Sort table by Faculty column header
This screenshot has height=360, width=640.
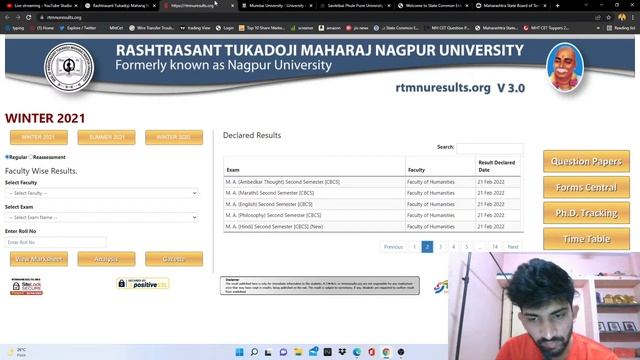click(440, 166)
